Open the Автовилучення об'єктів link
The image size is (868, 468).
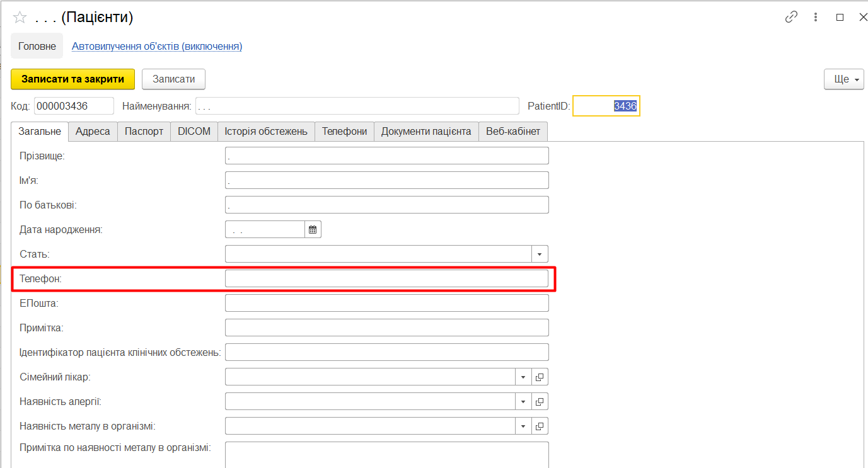point(157,46)
